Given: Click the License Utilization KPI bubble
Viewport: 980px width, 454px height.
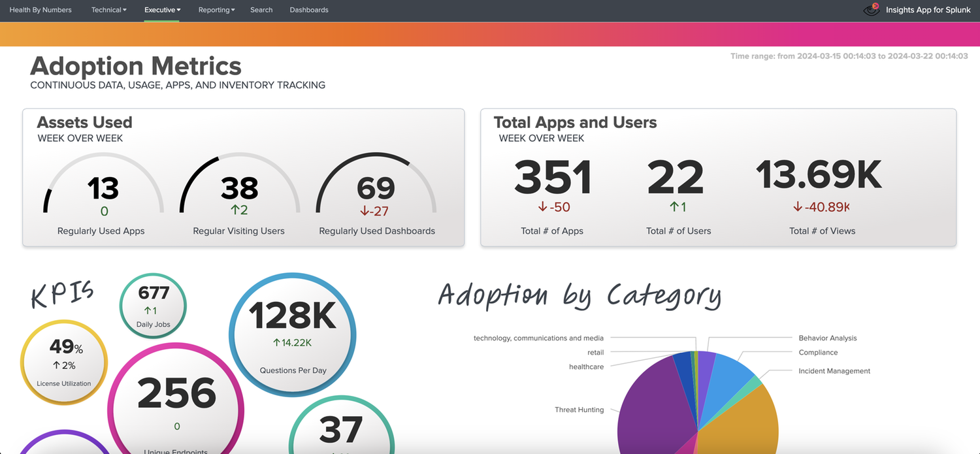Looking at the screenshot, I should pyautogui.click(x=63, y=363).
